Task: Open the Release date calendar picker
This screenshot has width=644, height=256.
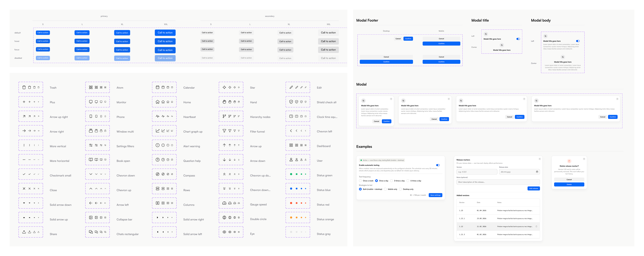Action: (537, 172)
